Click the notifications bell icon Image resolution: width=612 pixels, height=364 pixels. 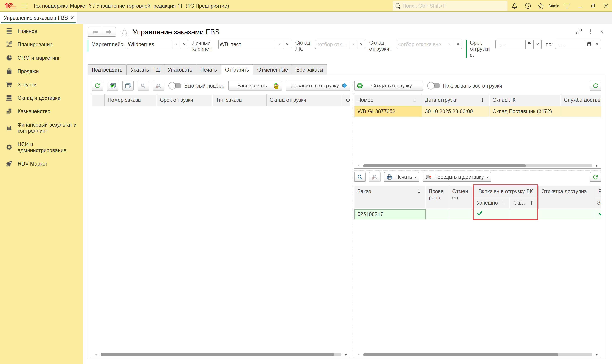(515, 6)
